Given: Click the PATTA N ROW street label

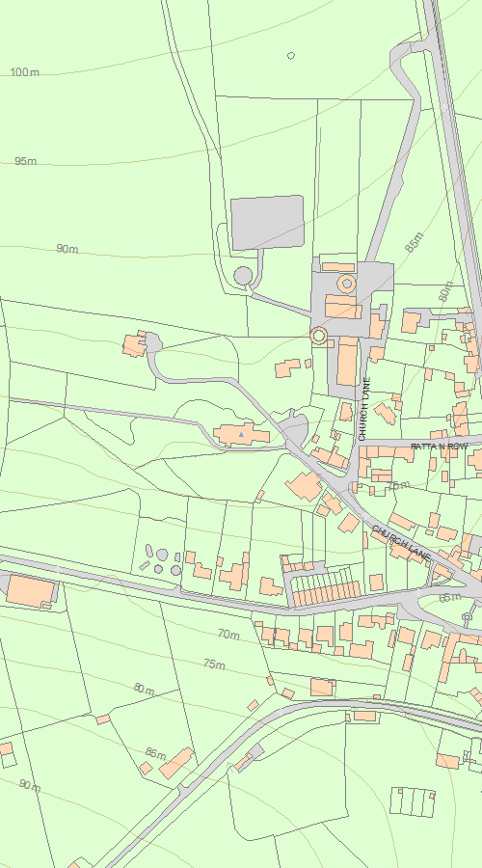Looking at the screenshot, I should pyautogui.click(x=440, y=447).
